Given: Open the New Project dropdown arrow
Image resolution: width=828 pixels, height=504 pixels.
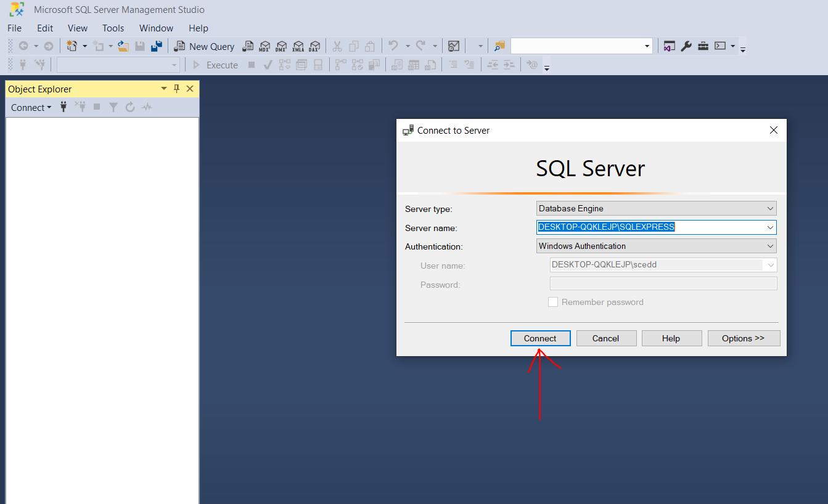Looking at the screenshot, I should tap(84, 46).
